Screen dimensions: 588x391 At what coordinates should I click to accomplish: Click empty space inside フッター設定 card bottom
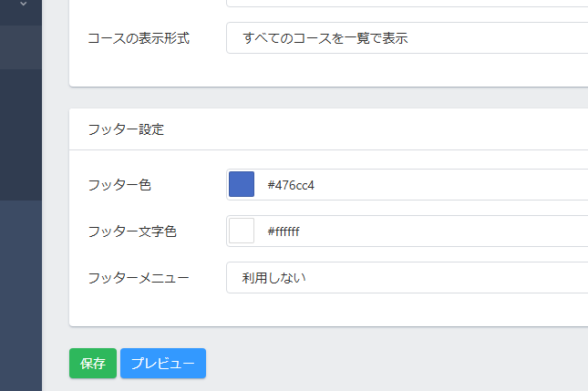pos(328,311)
